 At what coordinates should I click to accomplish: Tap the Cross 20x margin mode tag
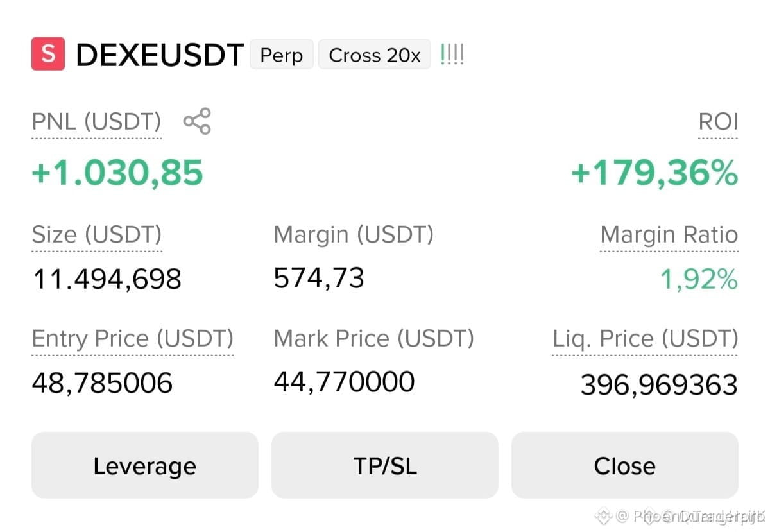[375, 55]
